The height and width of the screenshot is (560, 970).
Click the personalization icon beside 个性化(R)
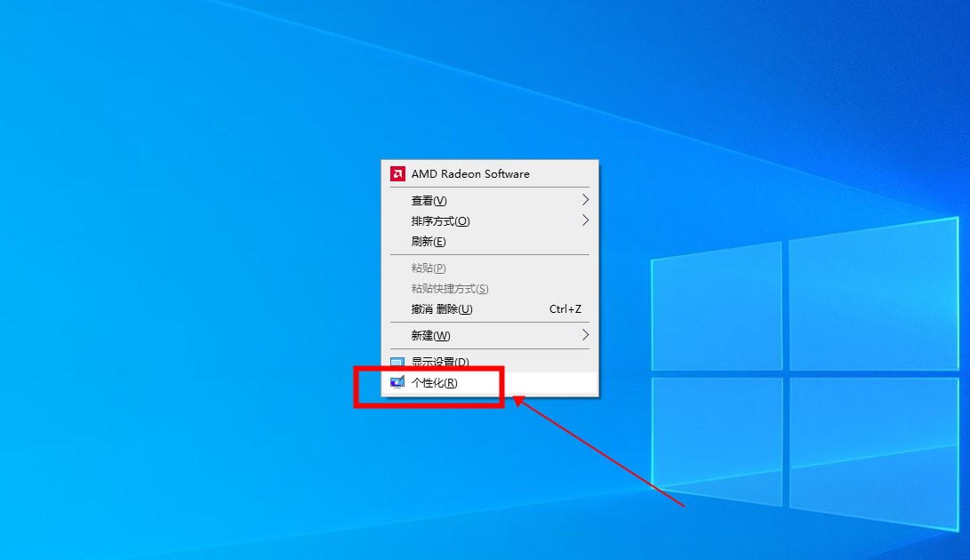397,382
